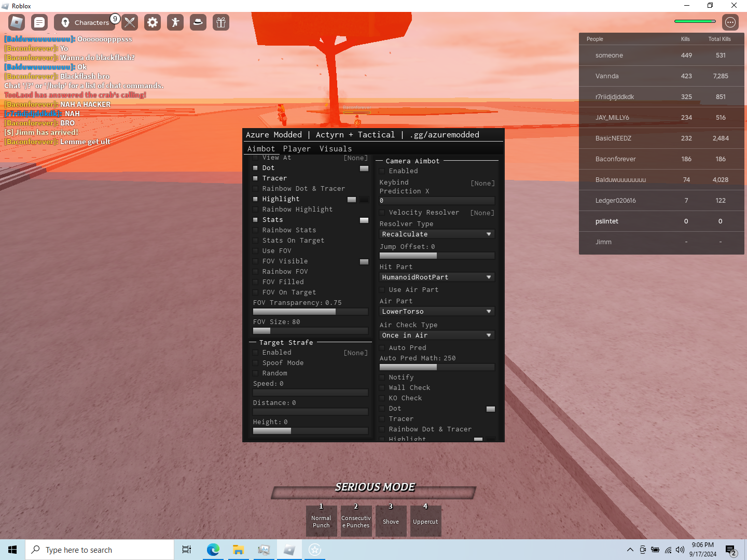Set the Velocity Resolver keybind [None]
747x560 pixels.
[482, 213]
